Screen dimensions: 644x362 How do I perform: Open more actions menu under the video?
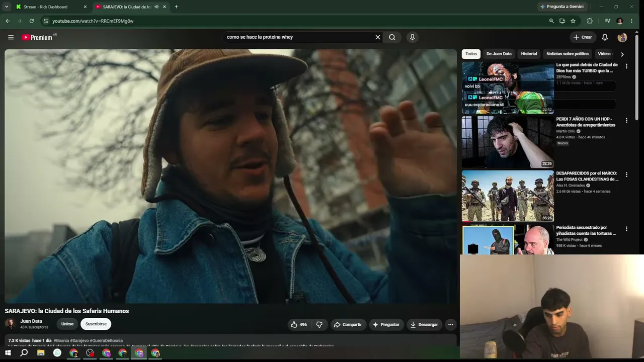click(450, 325)
